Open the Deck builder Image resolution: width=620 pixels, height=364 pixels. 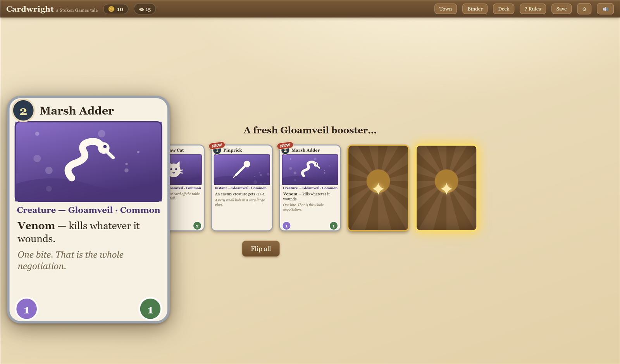[x=503, y=9]
